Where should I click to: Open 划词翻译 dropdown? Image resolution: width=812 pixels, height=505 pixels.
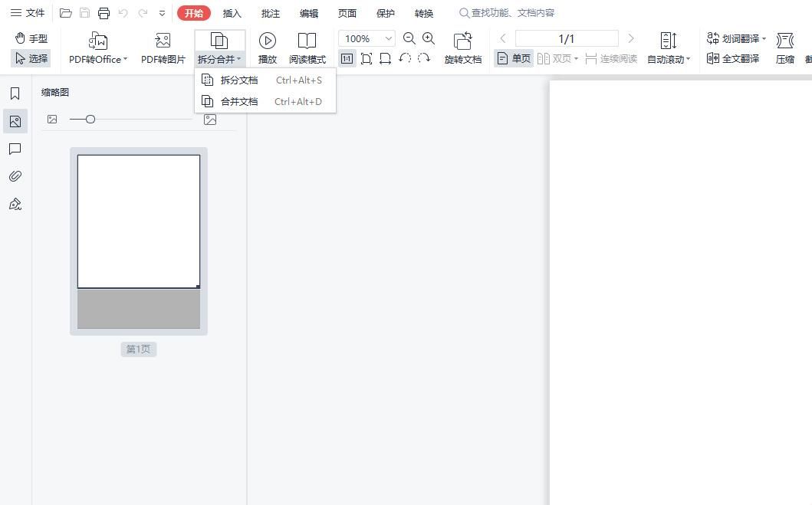click(736, 38)
